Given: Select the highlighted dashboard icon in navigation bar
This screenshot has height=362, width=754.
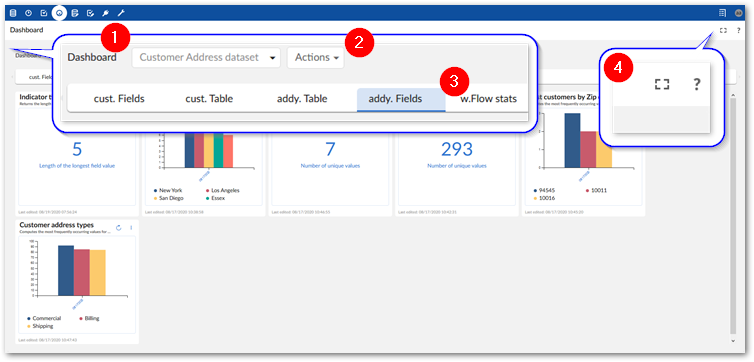Looking at the screenshot, I should tap(59, 13).
